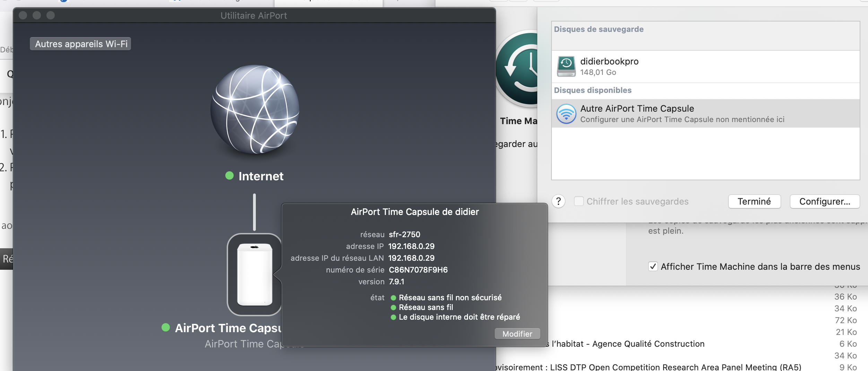Minimize the Utilitaire AirPort window
The image size is (868, 371).
37,15
